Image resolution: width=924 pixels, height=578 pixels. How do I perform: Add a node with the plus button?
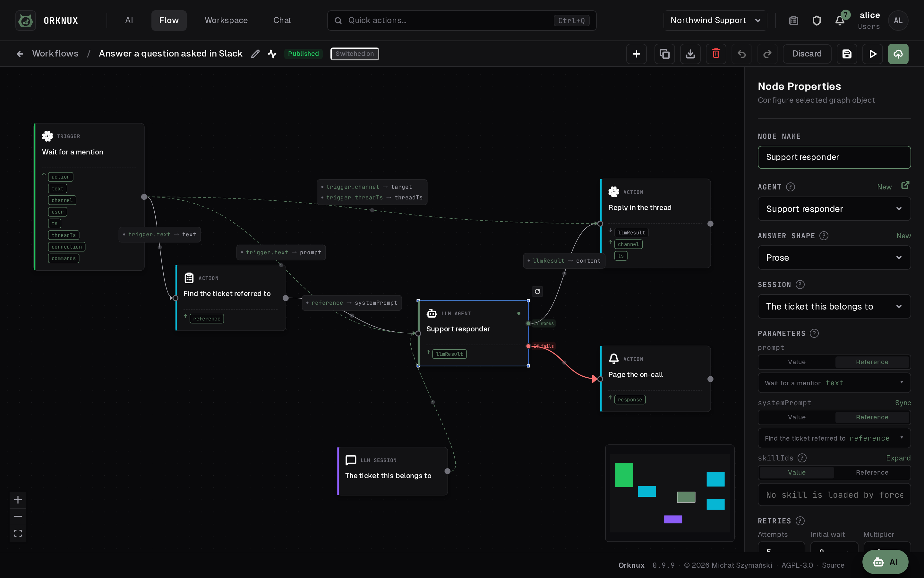click(x=636, y=54)
